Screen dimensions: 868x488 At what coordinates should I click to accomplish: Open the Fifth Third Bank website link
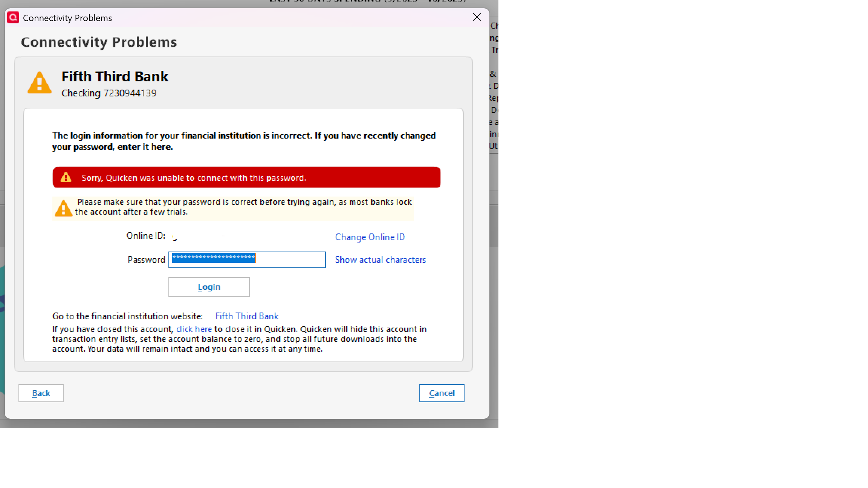[x=247, y=316]
